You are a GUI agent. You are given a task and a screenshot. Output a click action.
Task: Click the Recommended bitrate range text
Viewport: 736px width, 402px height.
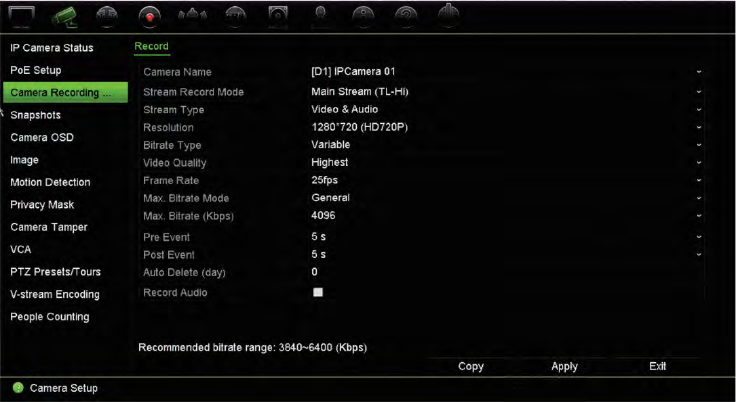[253, 348]
